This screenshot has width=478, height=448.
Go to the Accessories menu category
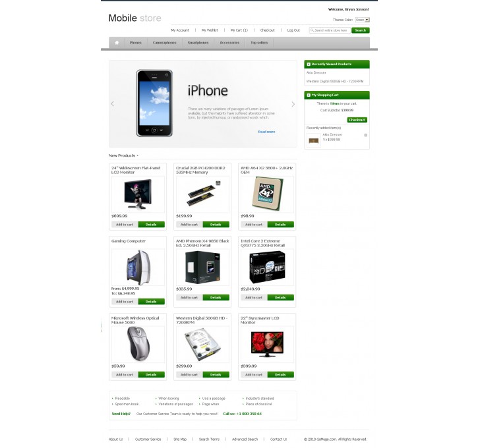click(229, 43)
